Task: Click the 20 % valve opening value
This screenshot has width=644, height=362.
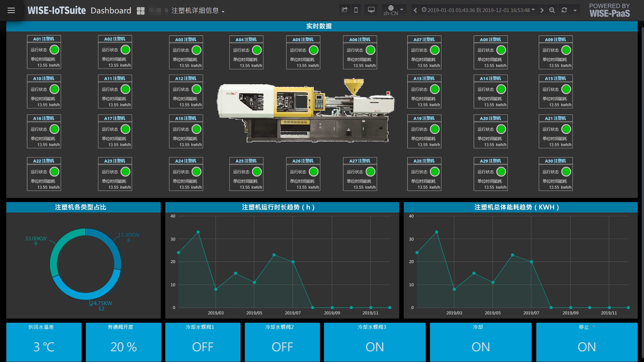Action: (x=123, y=347)
